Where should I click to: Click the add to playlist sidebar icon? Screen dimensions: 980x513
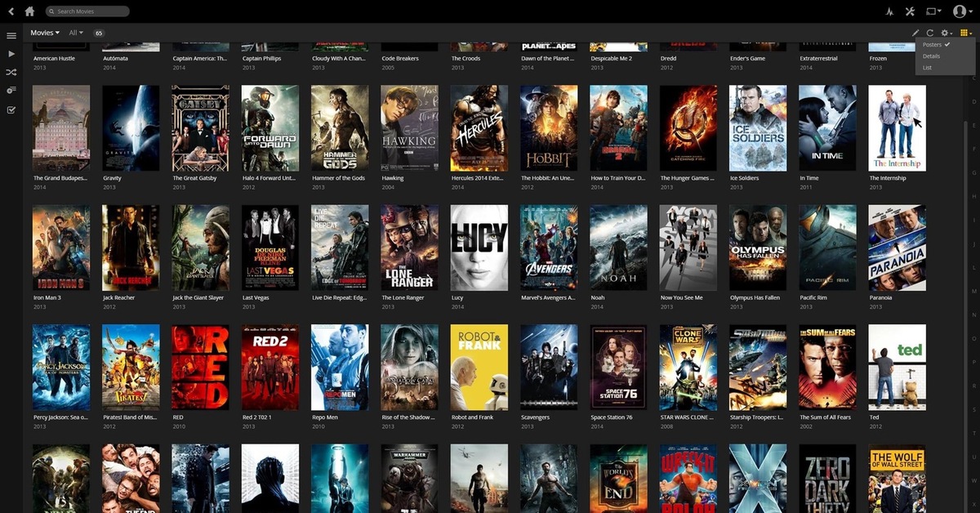point(11,91)
